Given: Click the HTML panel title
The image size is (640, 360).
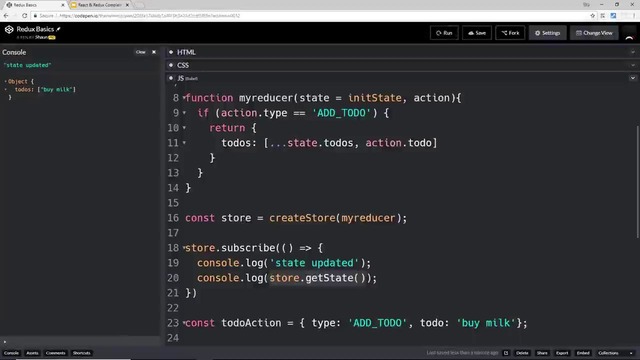Looking at the screenshot, I should pyautogui.click(x=186, y=52).
